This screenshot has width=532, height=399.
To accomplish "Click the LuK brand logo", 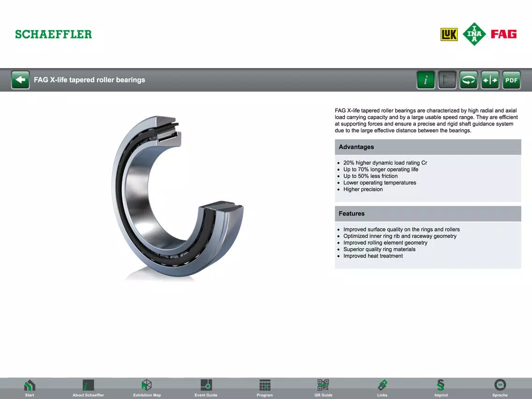I will click(x=449, y=34).
